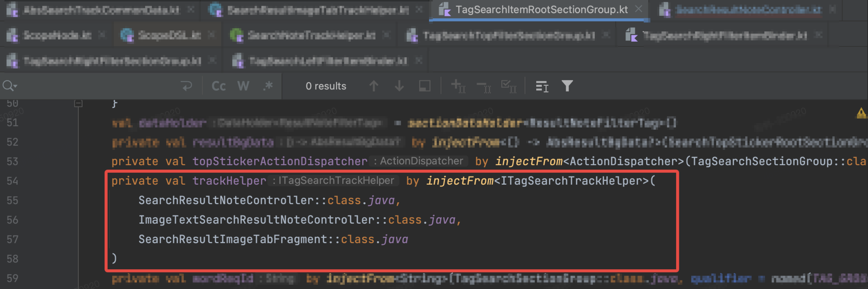Open results in Find window icon
Image resolution: width=868 pixels, height=289 pixels.
(x=542, y=86)
